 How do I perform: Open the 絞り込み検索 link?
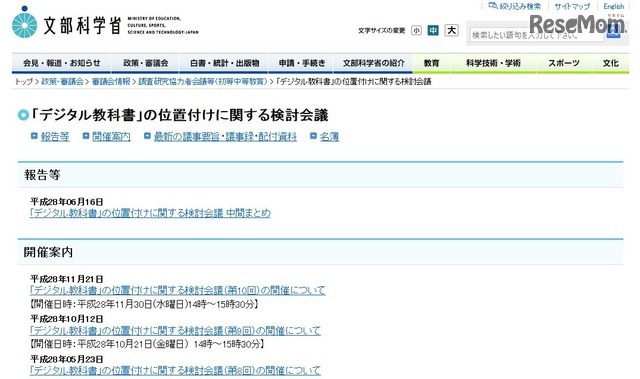[x=520, y=6]
